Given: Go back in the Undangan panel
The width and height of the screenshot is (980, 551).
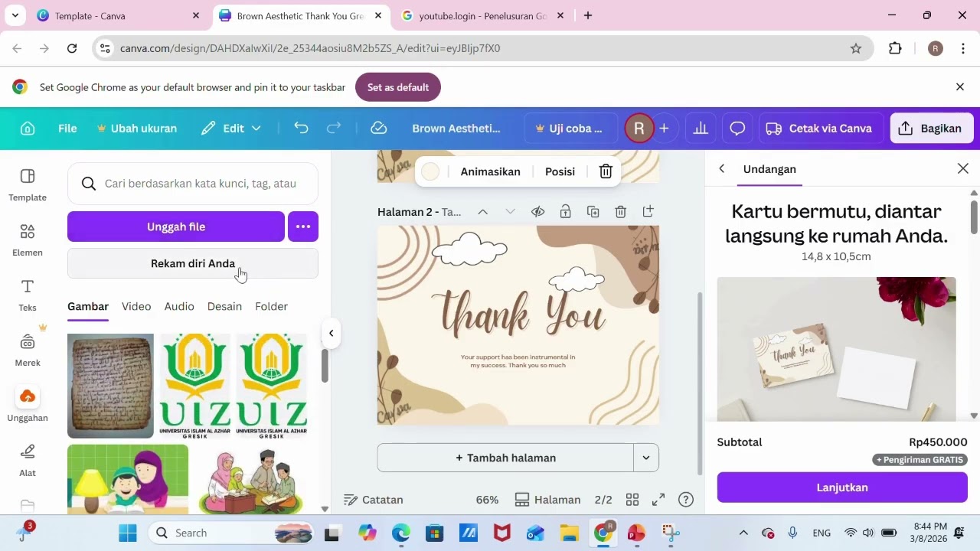Looking at the screenshot, I should click(721, 168).
